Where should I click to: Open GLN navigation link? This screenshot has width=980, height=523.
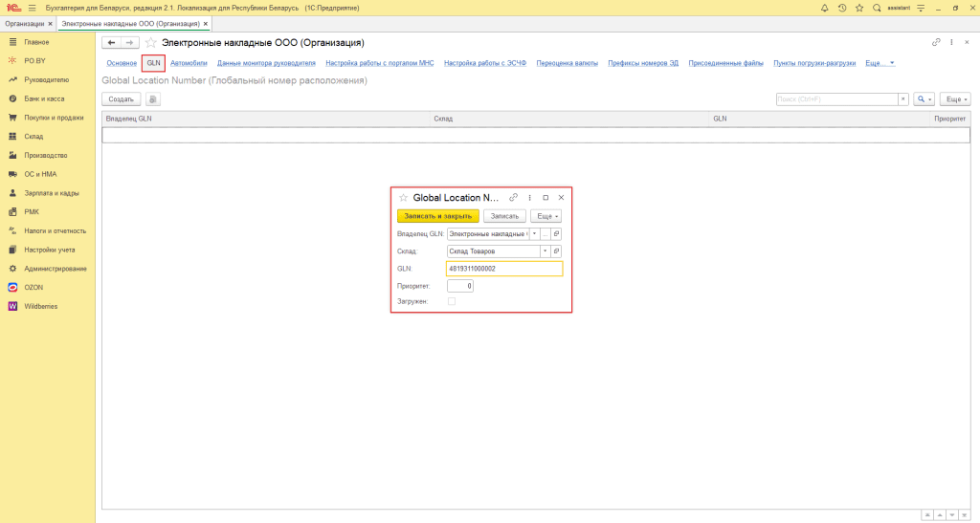click(x=154, y=63)
